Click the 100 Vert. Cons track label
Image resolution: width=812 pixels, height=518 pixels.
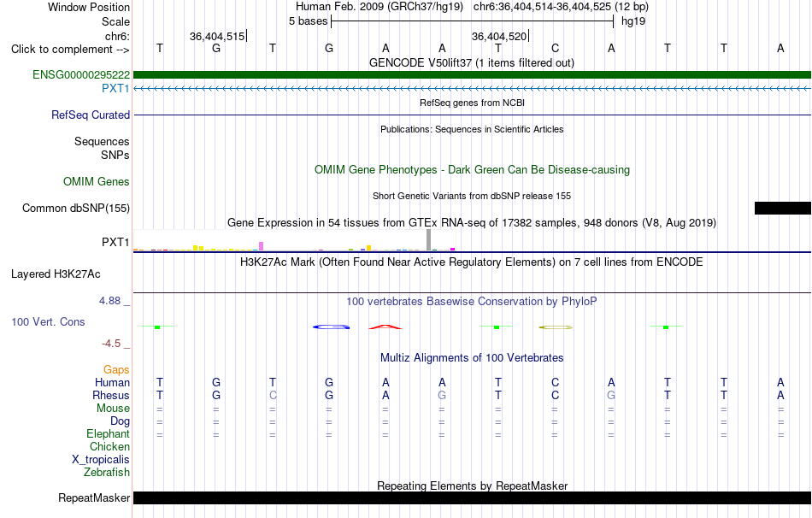[48, 321]
